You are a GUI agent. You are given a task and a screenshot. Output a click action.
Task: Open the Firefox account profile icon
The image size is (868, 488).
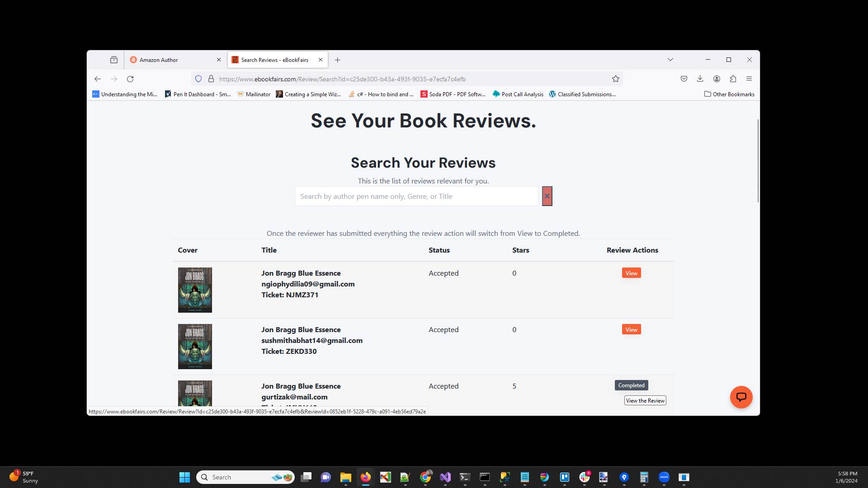coord(716,79)
